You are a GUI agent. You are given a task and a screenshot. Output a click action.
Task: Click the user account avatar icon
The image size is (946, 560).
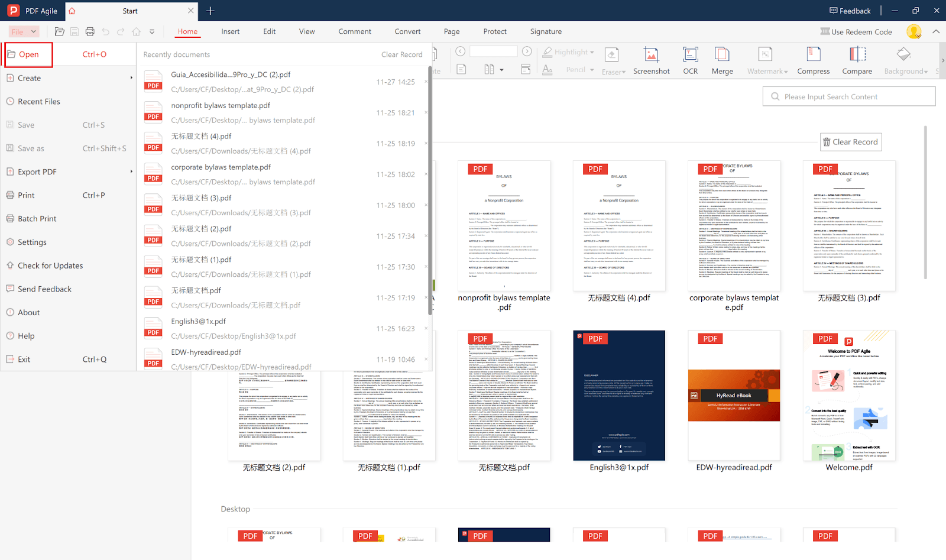pos(913,32)
